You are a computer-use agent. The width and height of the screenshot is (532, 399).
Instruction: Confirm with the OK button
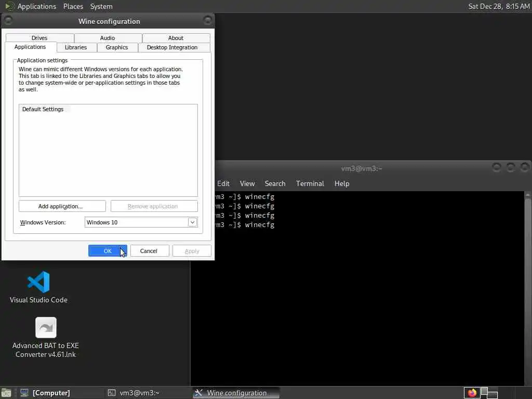108,251
